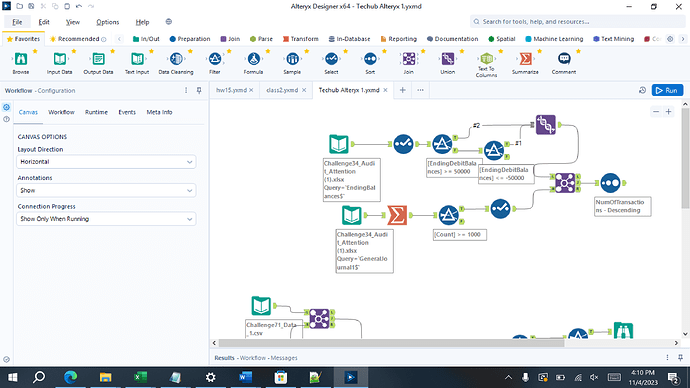Select the Browse tool in Favorites
The height and width of the screenshot is (388, 690).
click(x=21, y=62)
